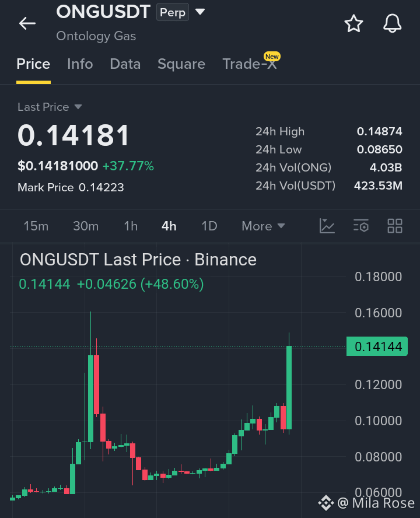
Task: Tap the latest tall green candle
Action: (x=289, y=387)
